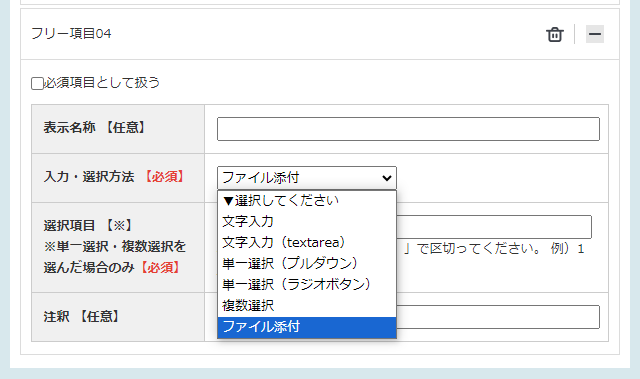The width and height of the screenshot is (640, 379).
Task: Click the 入力・選択方法【必須】label cell
Action: (x=118, y=178)
